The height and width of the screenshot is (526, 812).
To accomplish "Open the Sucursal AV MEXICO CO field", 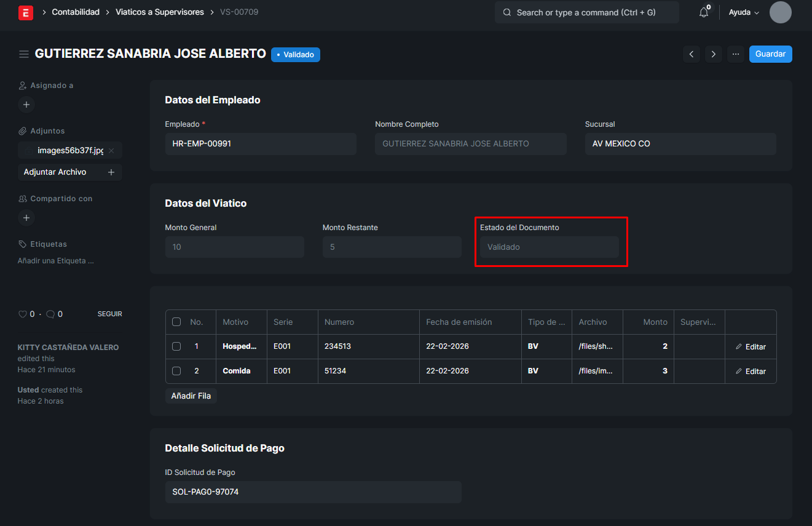I will coord(680,144).
